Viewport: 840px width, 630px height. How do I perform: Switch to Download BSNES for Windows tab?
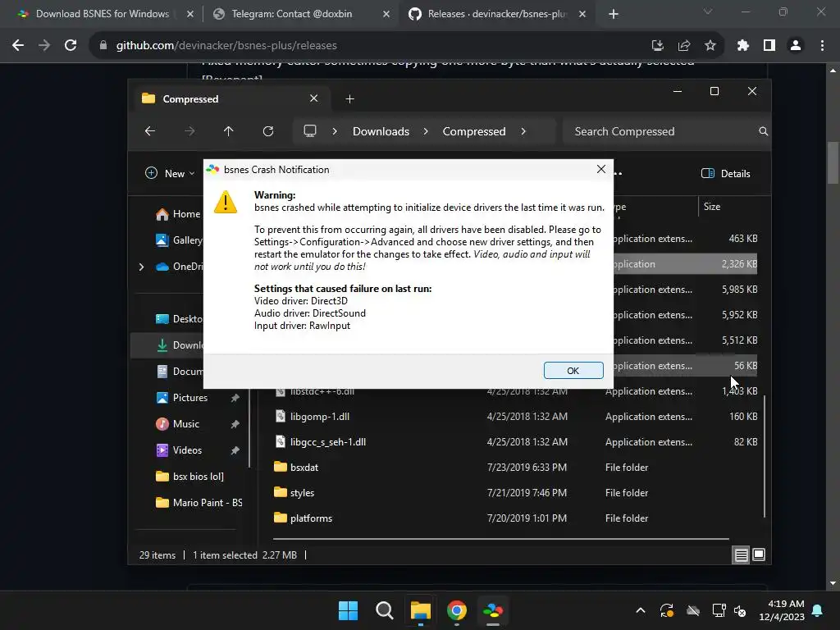[x=102, y=14]
